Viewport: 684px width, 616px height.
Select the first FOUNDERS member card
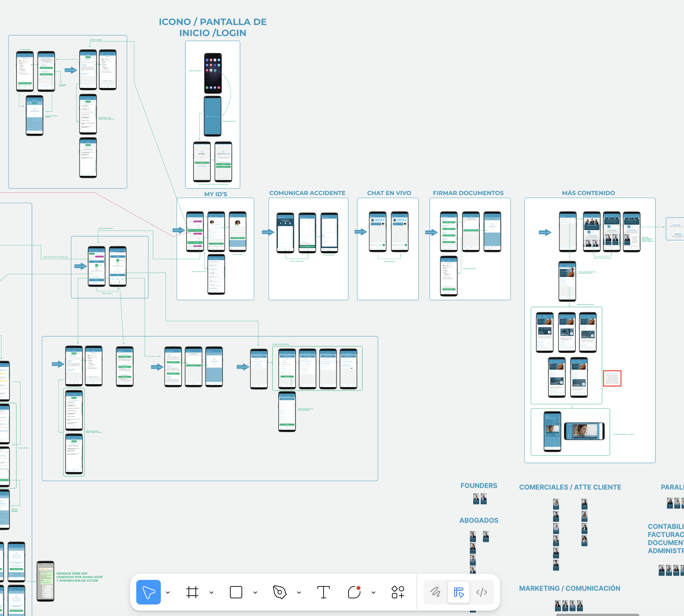point(476,498)
